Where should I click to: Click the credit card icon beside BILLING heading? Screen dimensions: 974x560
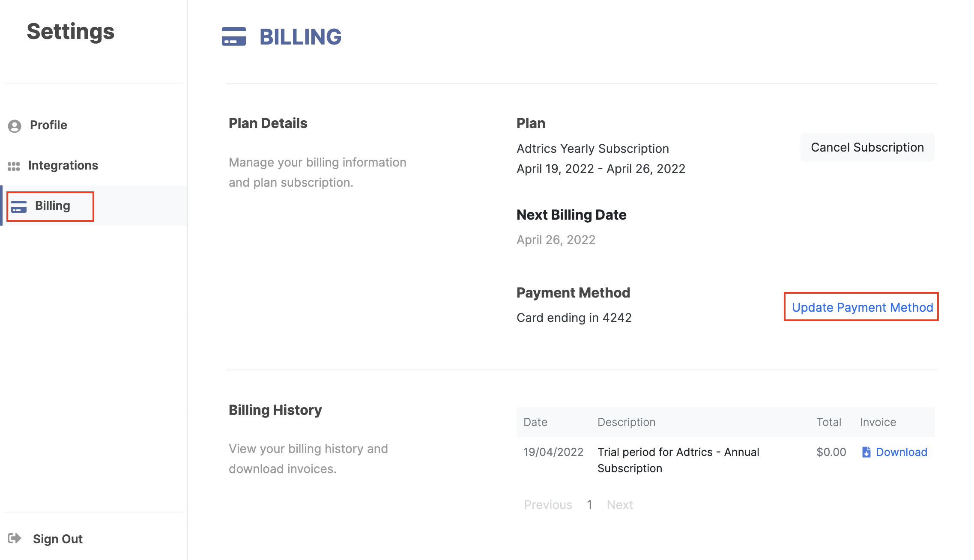click(x=234, y=38)
